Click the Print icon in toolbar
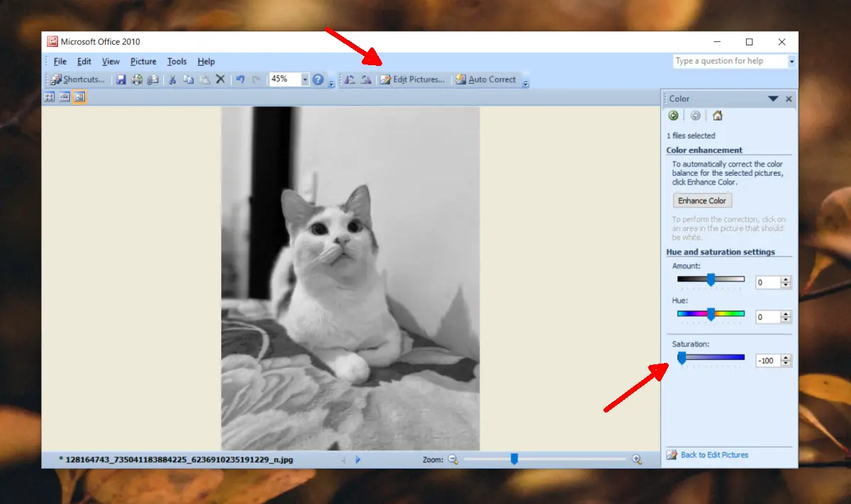851x504 pixels. point(137,79)
